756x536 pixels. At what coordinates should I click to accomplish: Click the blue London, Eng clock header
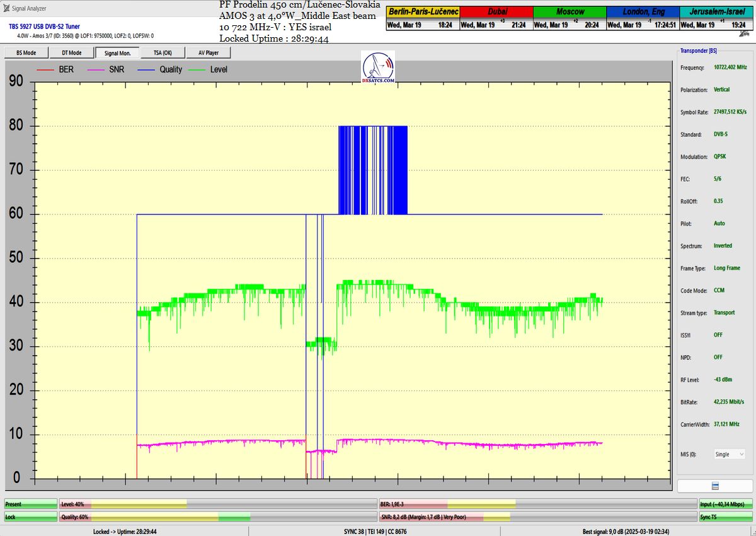click(643, 12)
